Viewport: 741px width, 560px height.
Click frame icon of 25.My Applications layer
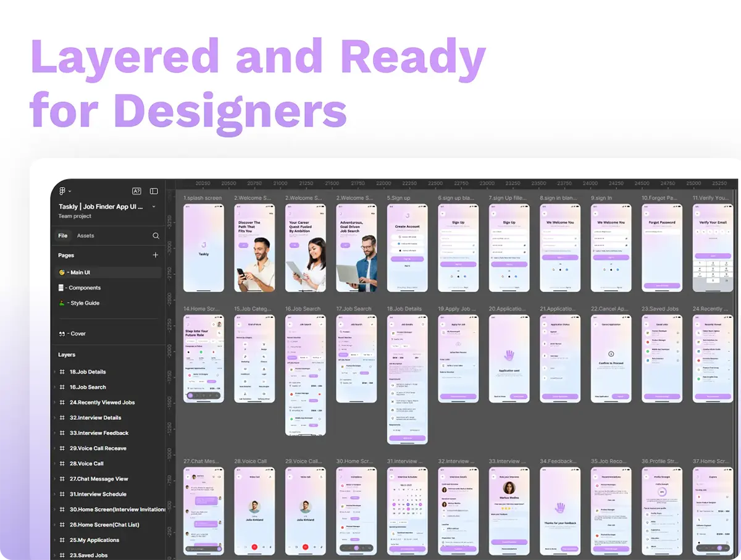coord(62,540)
